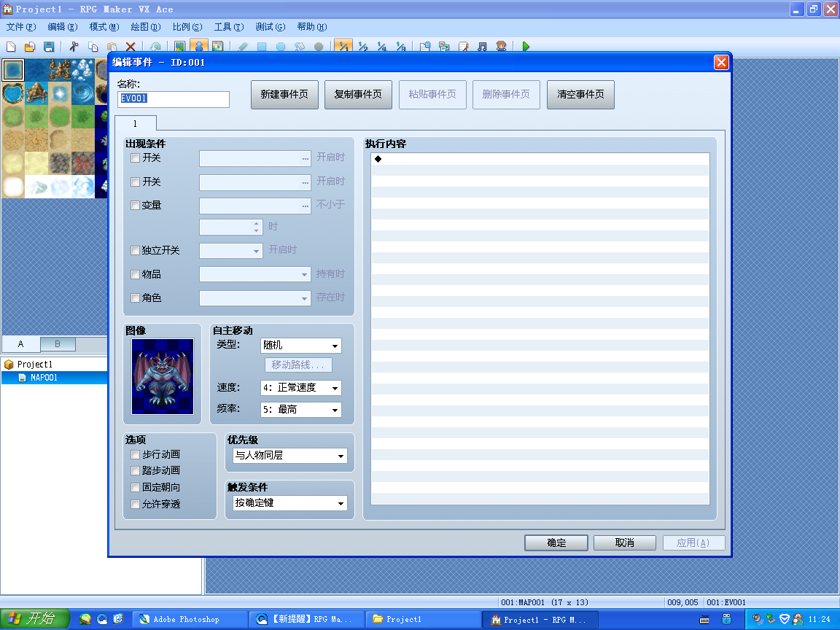The height and width of the screenshot is (630, 840).
Task: Click the green Playtest arrow
Action: [526, 47]
